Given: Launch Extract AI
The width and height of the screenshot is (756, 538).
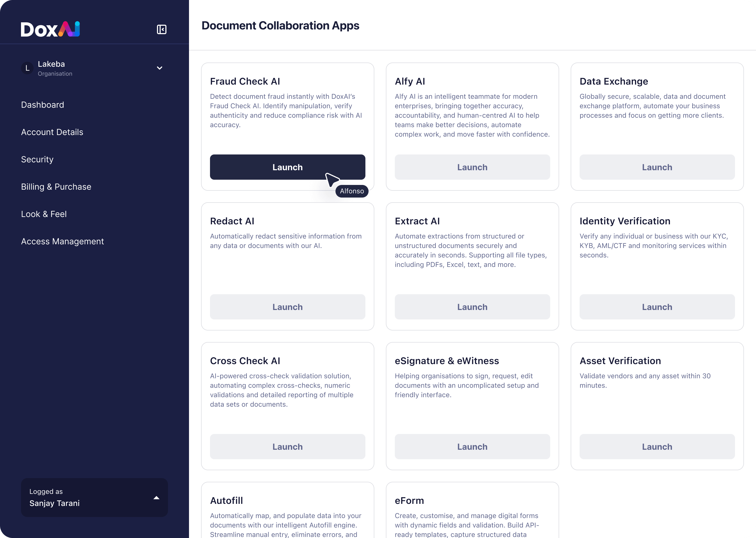Looking at the screenshot, I should 472,307.
